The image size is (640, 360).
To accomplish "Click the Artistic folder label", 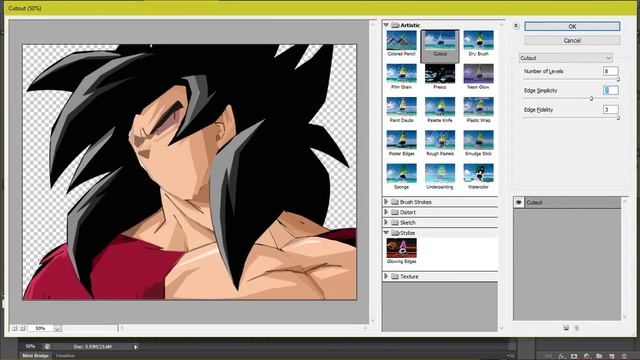I will point(410,25).
